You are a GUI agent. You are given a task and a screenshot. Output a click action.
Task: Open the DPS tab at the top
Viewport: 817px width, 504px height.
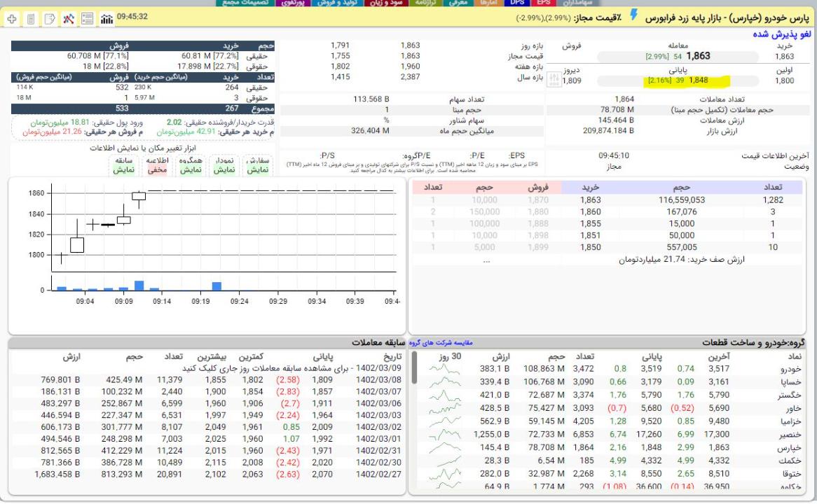[517, 3]
